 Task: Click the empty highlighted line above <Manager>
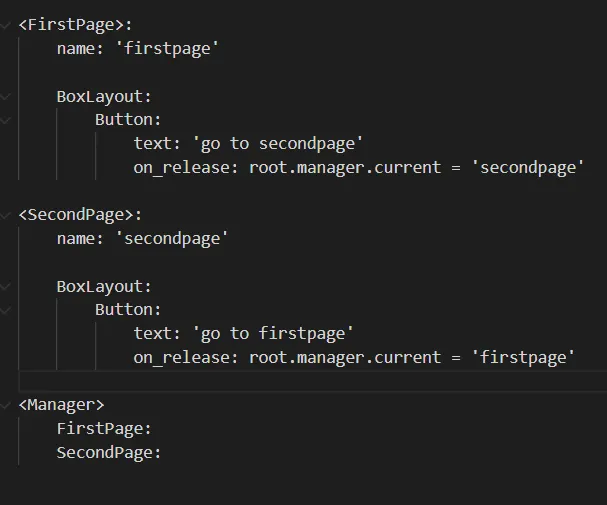click(x=300, y=382)
